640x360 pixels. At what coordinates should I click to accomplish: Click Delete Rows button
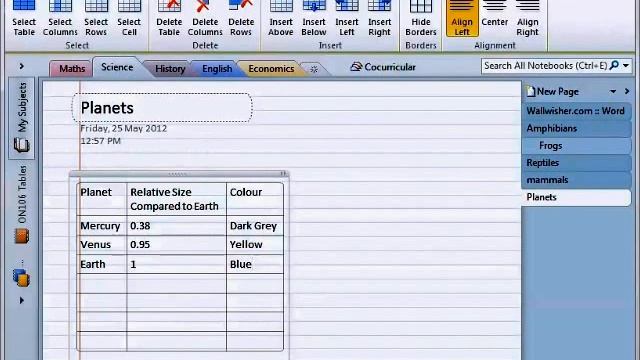click(x=241, y=19)
